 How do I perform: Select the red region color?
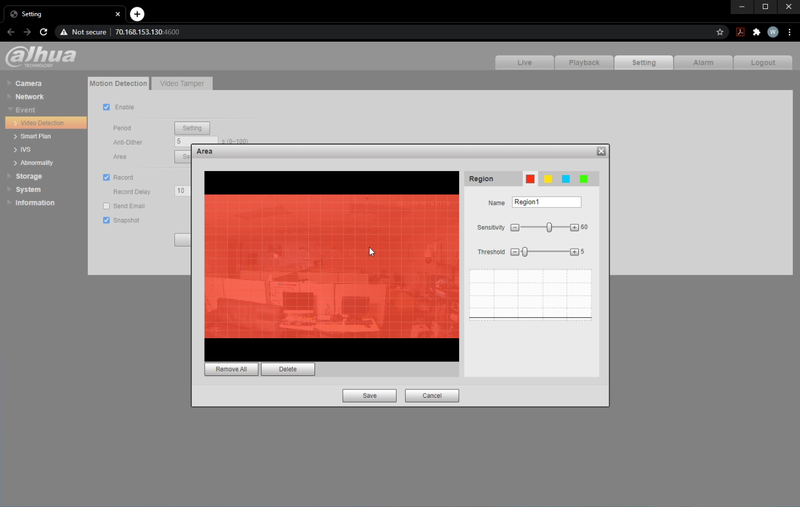530,179
